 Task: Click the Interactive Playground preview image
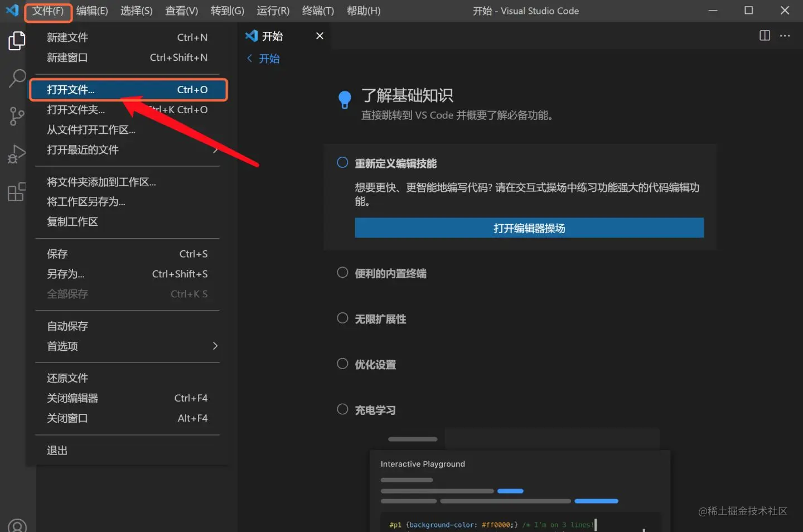pyautogui.click(x=520, y=480)
